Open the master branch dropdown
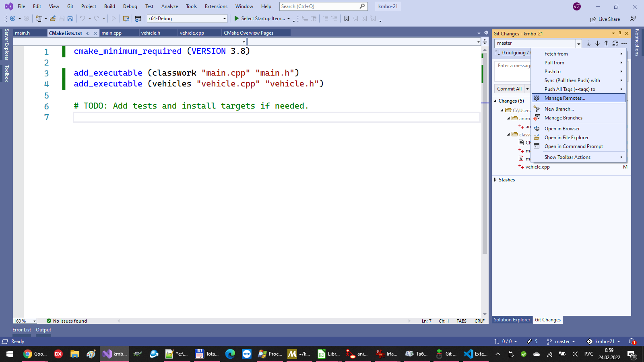 pyautogui.click(x=578, y=43)
